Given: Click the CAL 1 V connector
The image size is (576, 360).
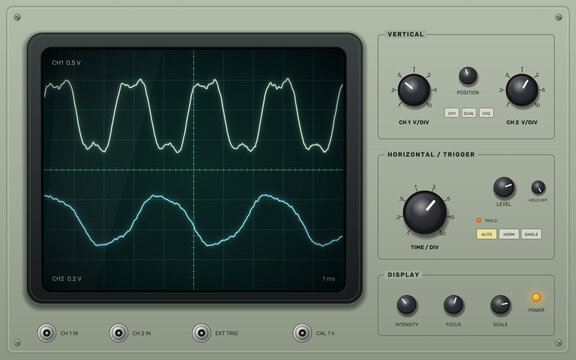Looking at the screenshot, I should (x=302, y=333).
